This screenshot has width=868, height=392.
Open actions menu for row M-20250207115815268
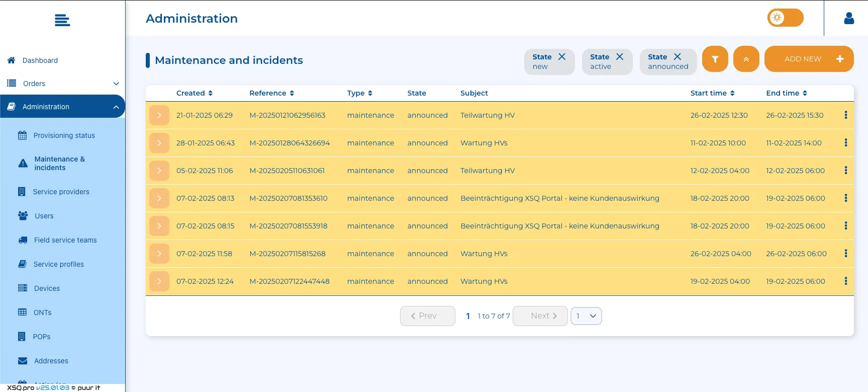click(846, 254)
